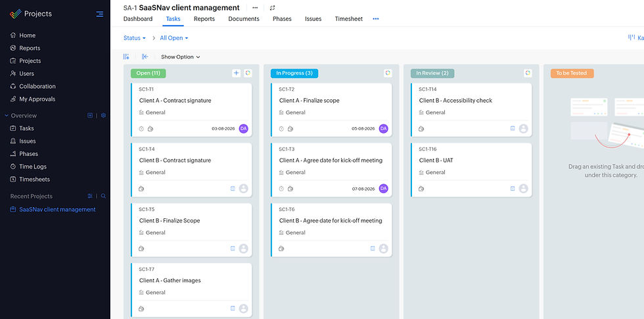Image resolution: width=644 pixels, height=319 pixels.
Task: Open Issues under Overview in sidebar
Action: coord(27,141)
